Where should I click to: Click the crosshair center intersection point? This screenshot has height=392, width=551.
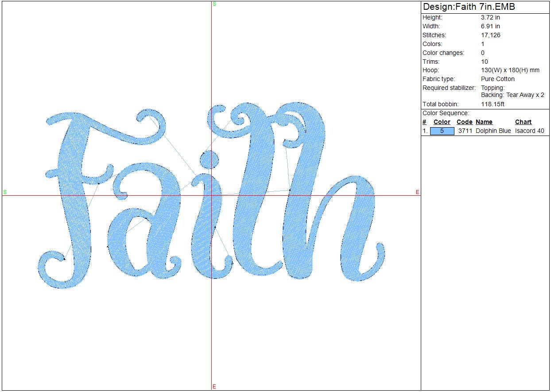[212, 195]
